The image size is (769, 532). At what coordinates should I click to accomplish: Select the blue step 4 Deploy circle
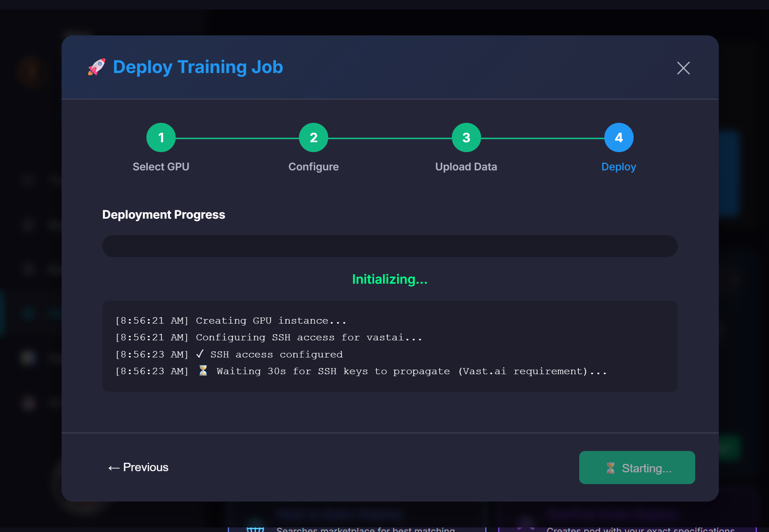pos(618,137)
